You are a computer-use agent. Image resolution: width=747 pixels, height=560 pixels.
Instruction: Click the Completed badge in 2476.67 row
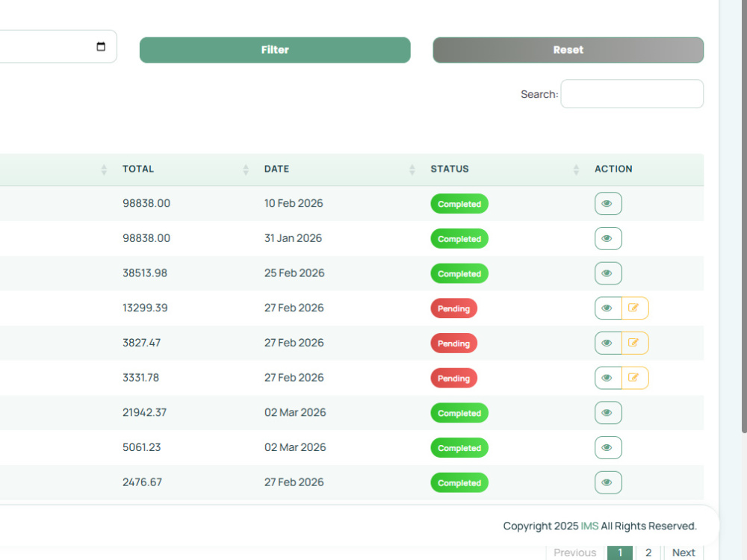point(459,483)
